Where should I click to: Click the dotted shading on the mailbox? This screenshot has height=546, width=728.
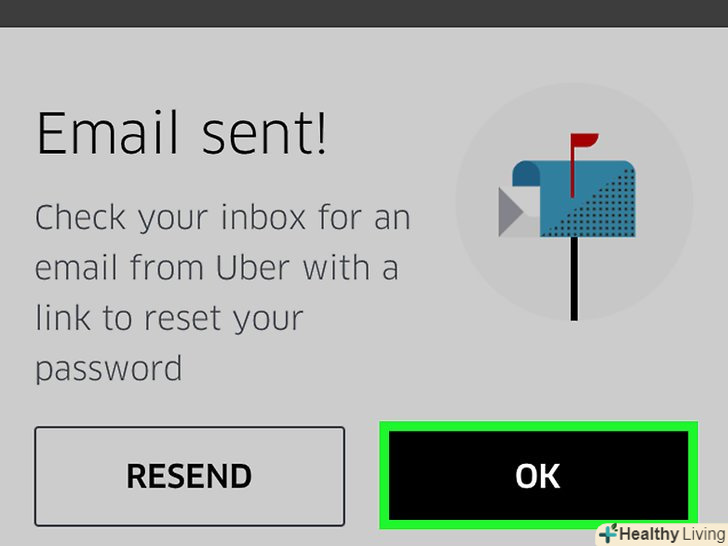tap(599, 207)
